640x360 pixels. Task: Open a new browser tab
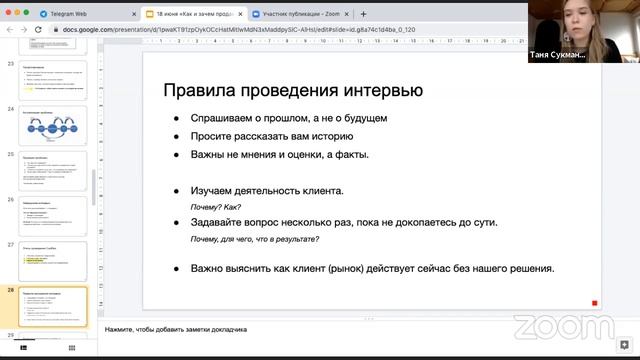(x=363, y=14)
